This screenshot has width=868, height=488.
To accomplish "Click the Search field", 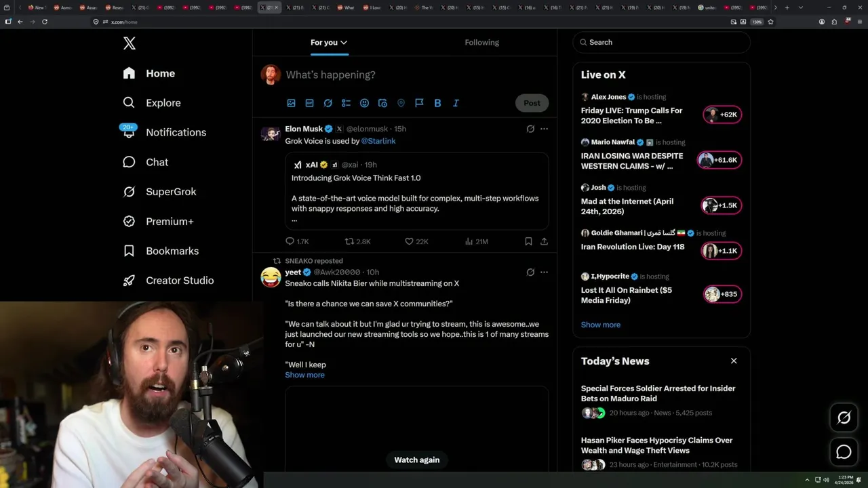I will point(661,42).
